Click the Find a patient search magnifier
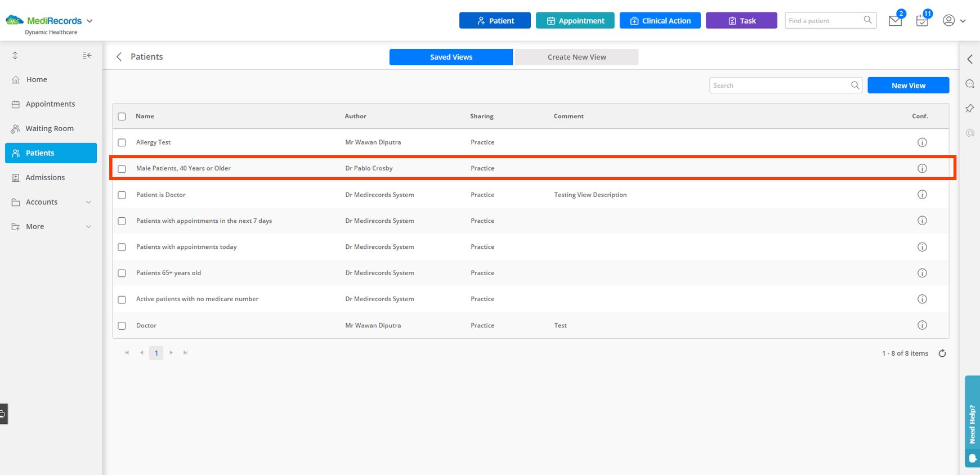This screenshot has width=980, height=475. click(867, 20)
